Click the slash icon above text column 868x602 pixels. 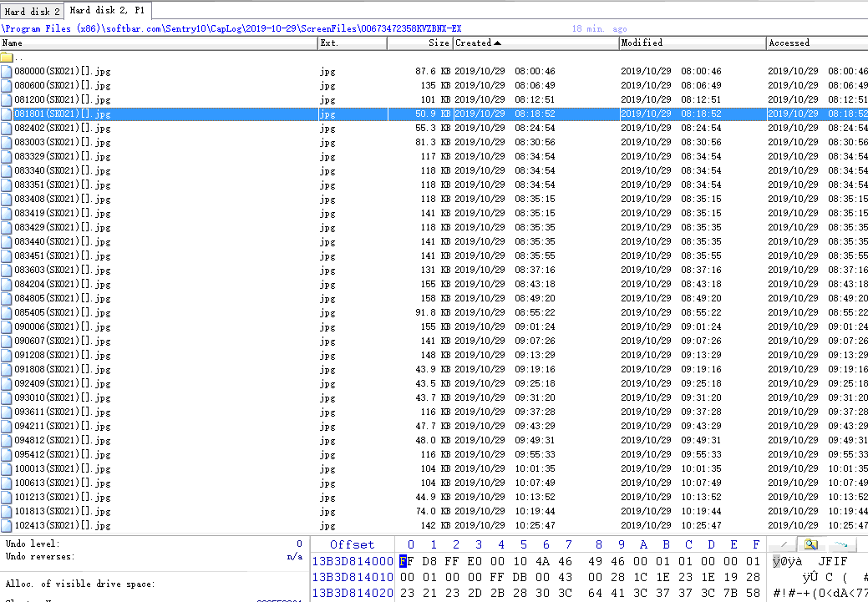pyautogui.click(x=784, y=545)
